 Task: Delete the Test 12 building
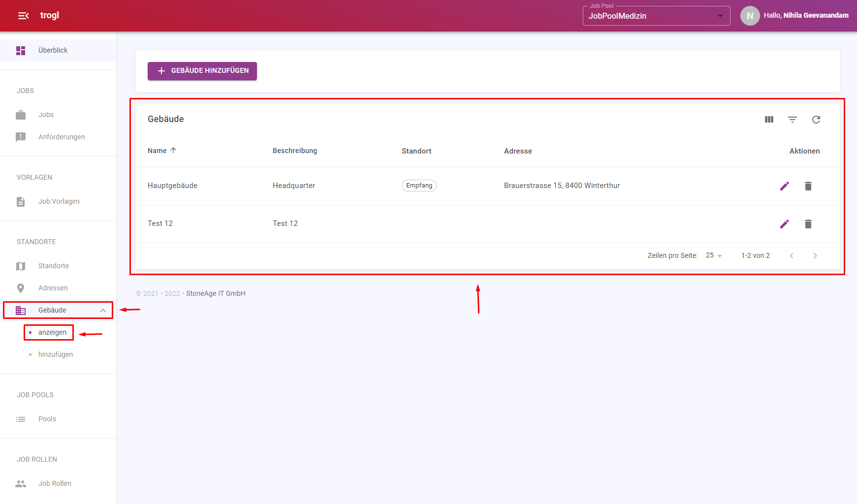(808, 223)
